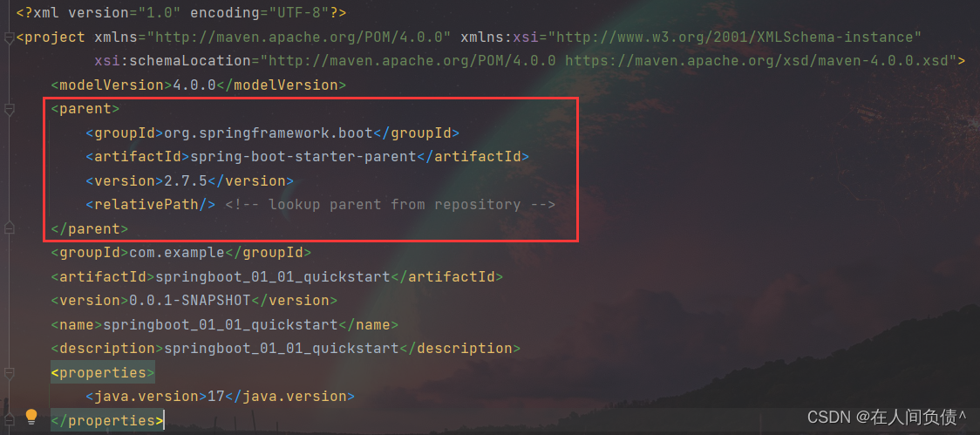The image size is (980, 435).
Task: Click the description tag content
Action: point(282,348)
